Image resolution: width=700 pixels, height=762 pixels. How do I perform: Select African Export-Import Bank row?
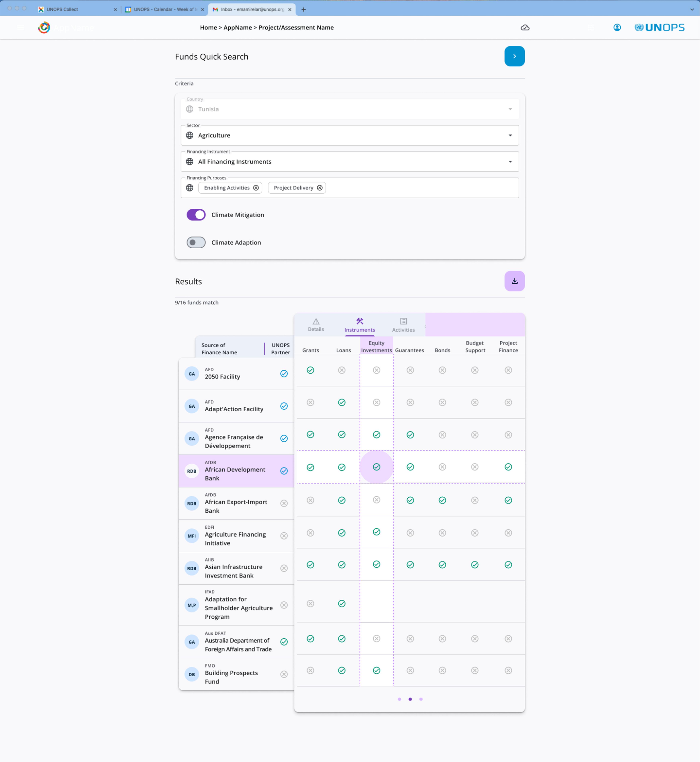coord(236,503)
